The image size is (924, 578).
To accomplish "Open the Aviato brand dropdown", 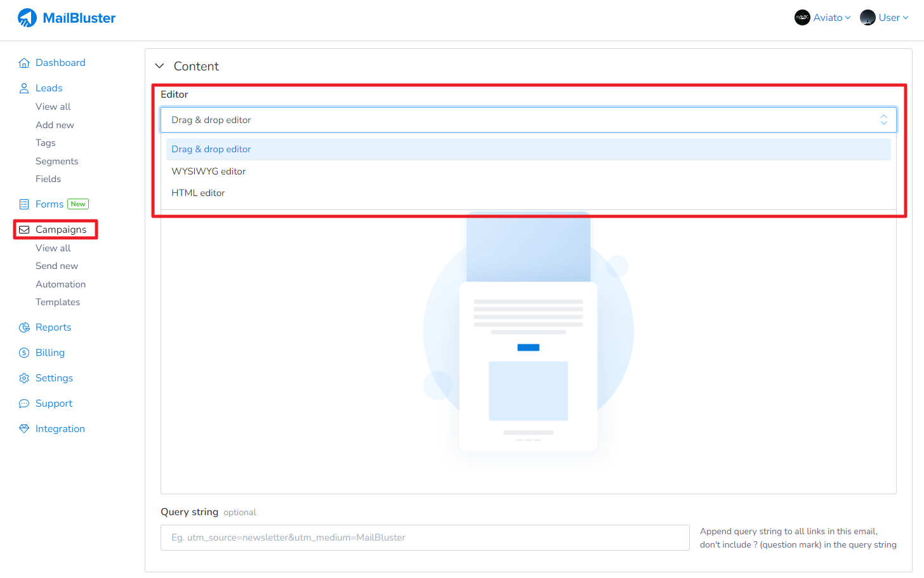I will pos(822,18).
